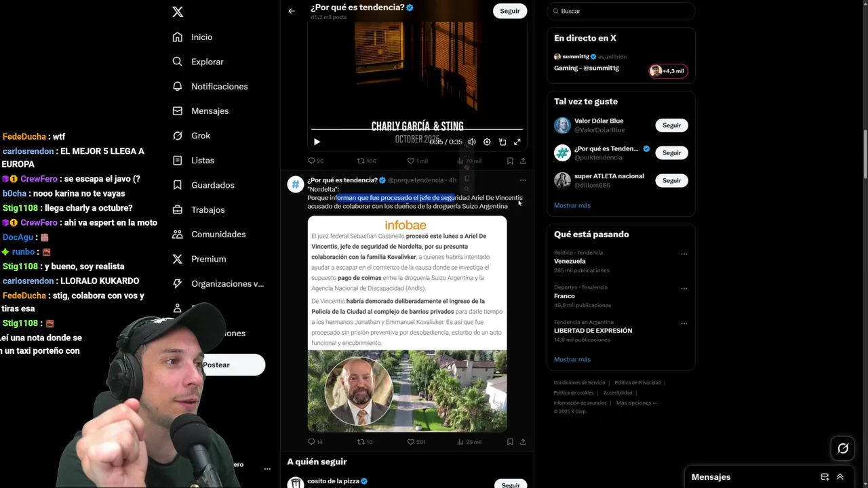Click the Premium X icon
Image resolution: width=868 pixels, height=488 pixels.
pyautogui.click(x=178, y=259)
